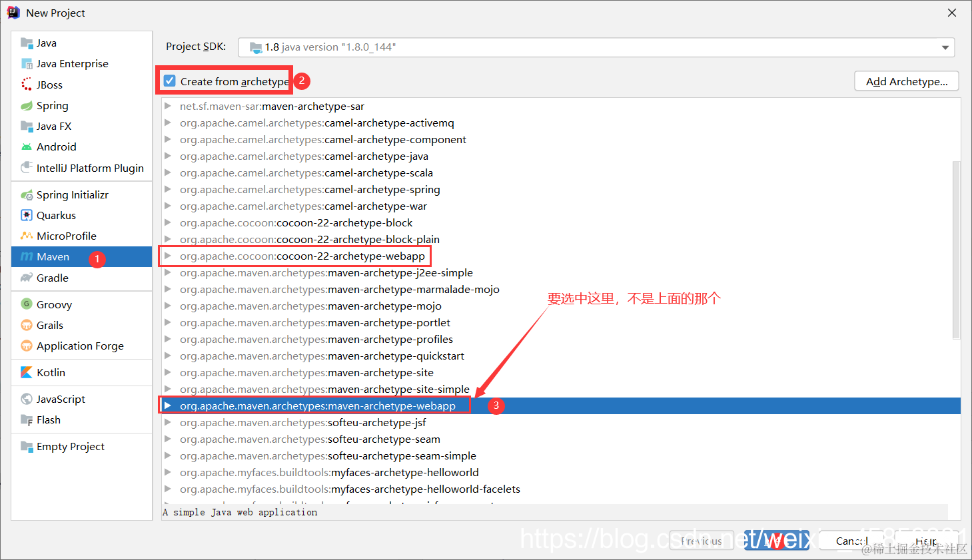Choose the JavaScript globe icon
Screen dimensions: 972x560
(x=27, y=399)
